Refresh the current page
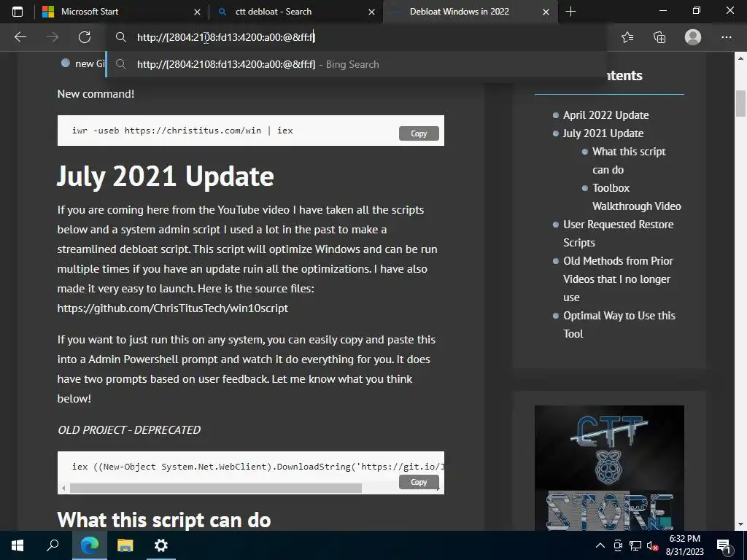The width and height of the screenshot is (747, 560). 85,37
